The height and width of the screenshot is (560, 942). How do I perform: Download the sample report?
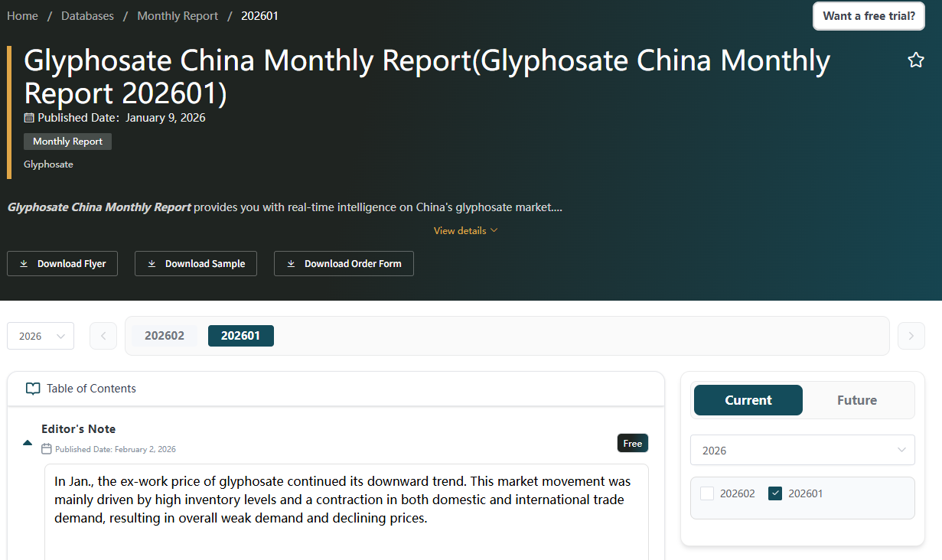[196, 264]
